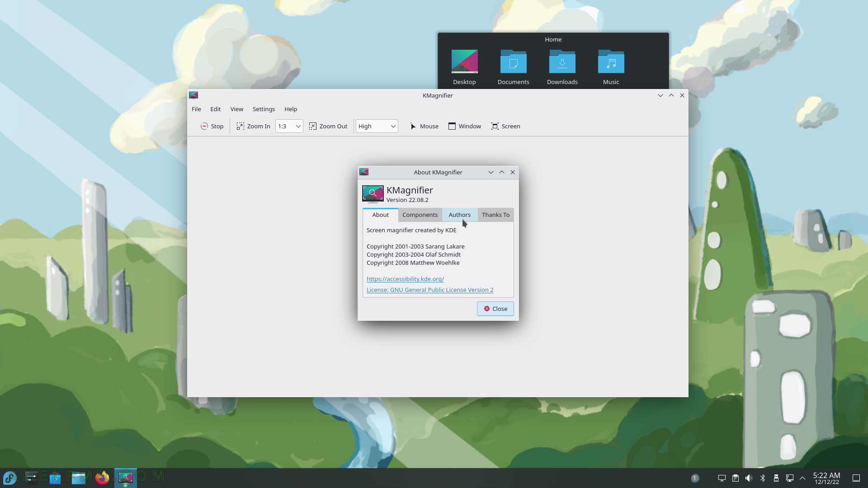
Task: Click Zoom In in the toolbar
Action: pyautogui.click(x=253, y=126)
